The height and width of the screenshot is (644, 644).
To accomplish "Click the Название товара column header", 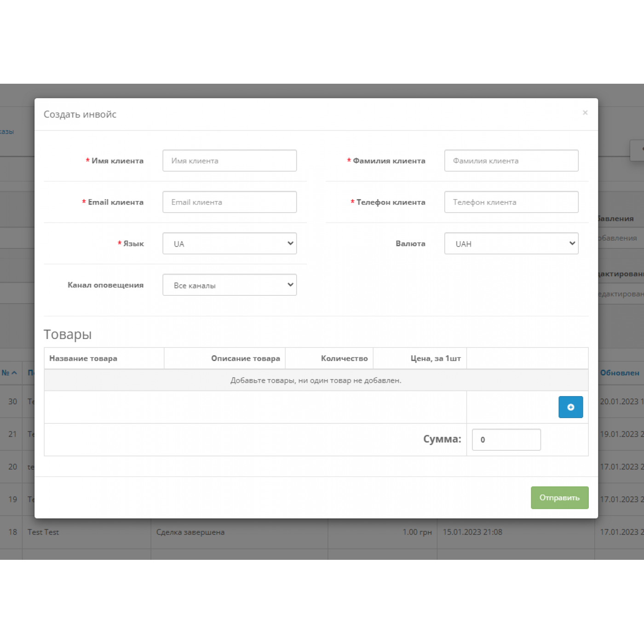I will point(83,358).
